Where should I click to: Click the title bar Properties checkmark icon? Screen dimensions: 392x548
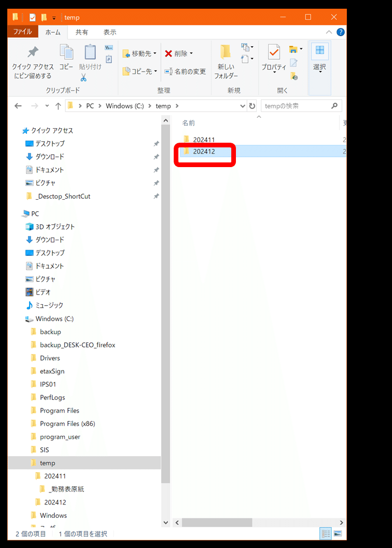pyautogui.click(x=33, y=17)
